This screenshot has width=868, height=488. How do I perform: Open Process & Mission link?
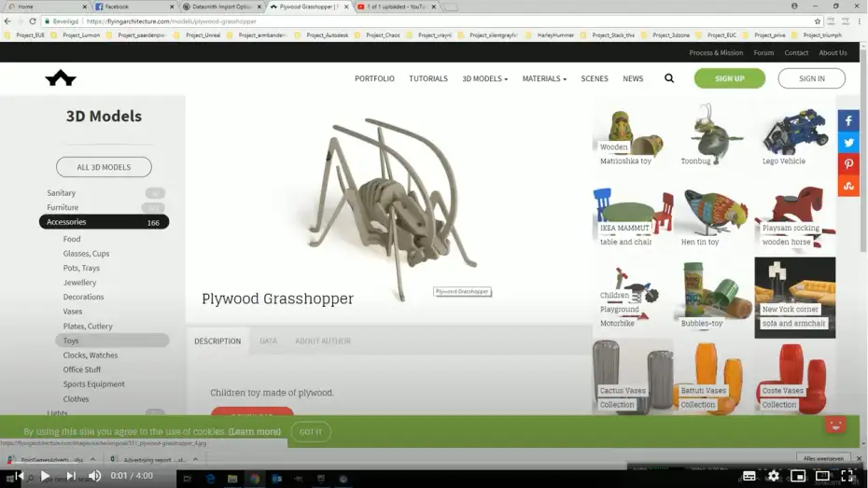point(716,52)
